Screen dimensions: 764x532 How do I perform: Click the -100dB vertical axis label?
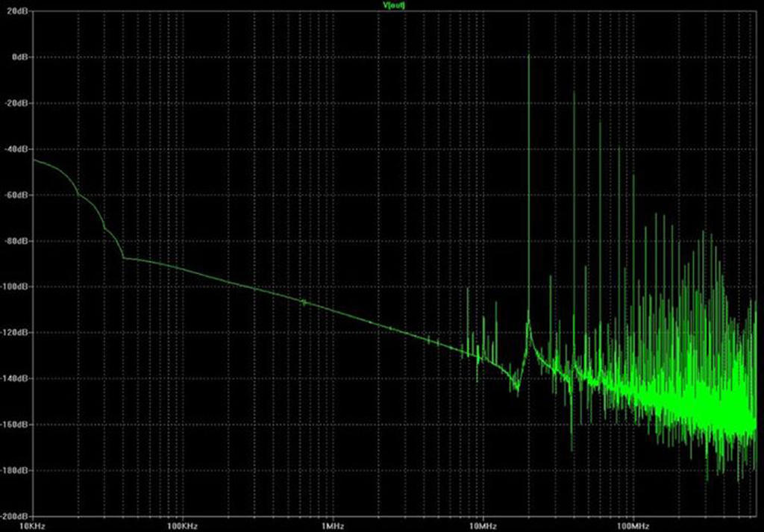(x=15, y=287)
